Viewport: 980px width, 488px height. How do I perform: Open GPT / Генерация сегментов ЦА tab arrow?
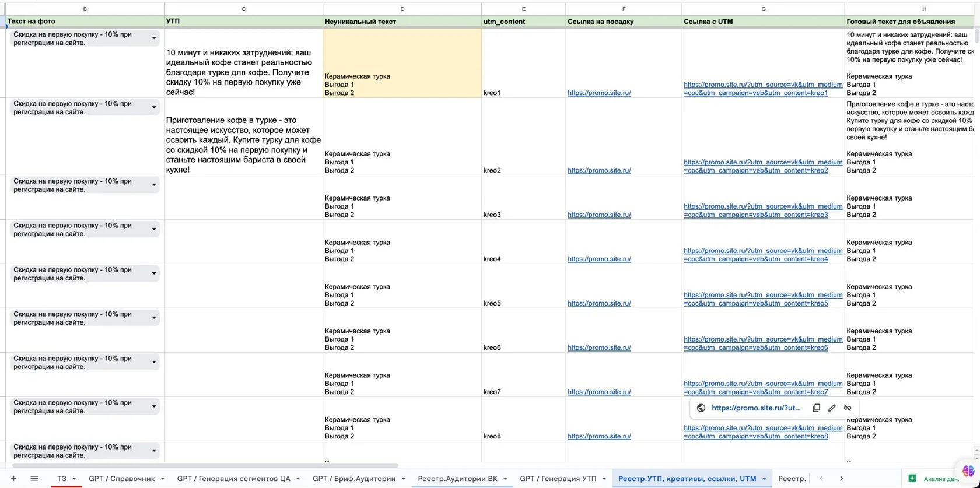point(297,479)
